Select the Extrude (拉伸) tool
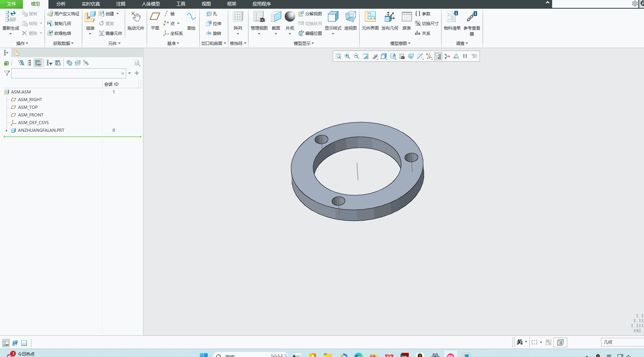 click(x=214, y=23)
